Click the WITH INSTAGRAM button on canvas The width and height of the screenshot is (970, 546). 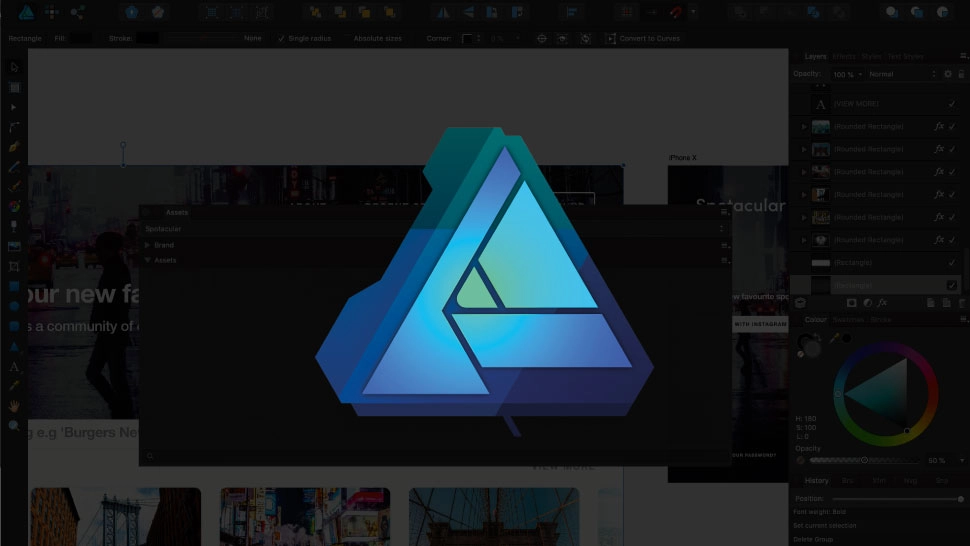pyautogui.click(x=760, y=324)
